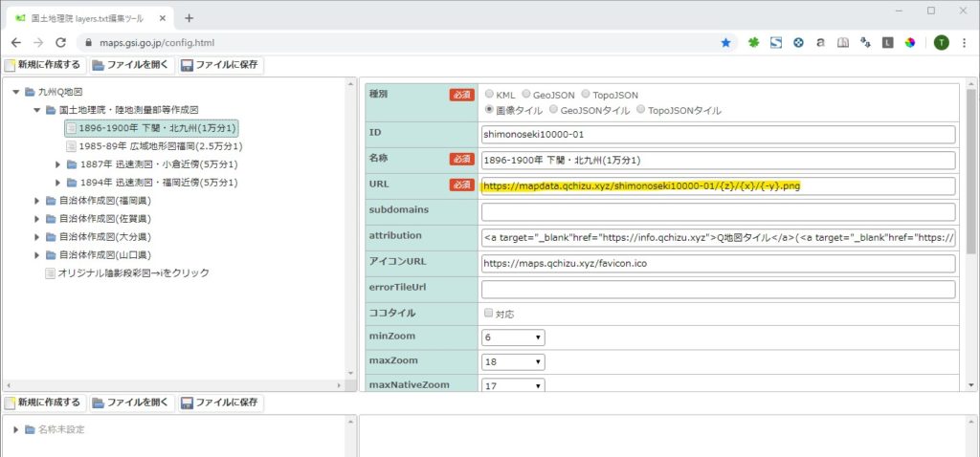Click the colorful circle extension icon
This screenshot has height=457, width=980.
[x=910, y=43]
